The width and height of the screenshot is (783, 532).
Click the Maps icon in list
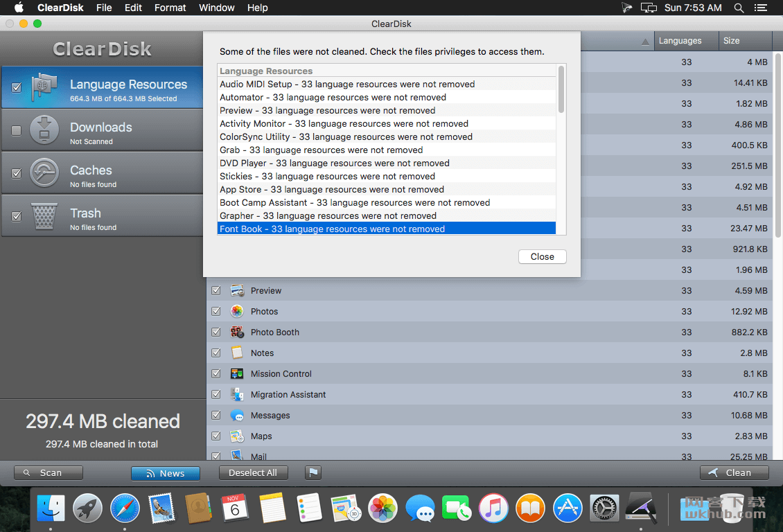(237, 436)
